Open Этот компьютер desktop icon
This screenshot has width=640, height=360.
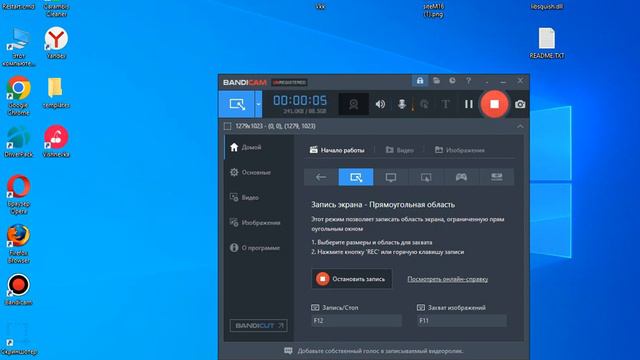(18, 47)
